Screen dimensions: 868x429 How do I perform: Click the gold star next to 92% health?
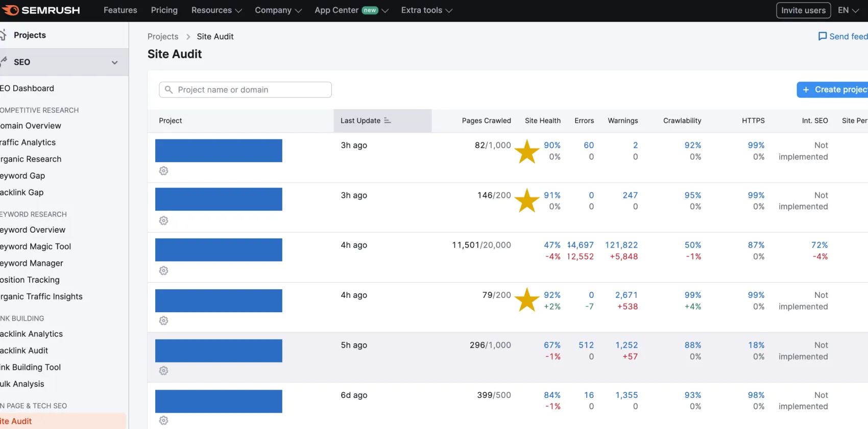pos(526,300)
